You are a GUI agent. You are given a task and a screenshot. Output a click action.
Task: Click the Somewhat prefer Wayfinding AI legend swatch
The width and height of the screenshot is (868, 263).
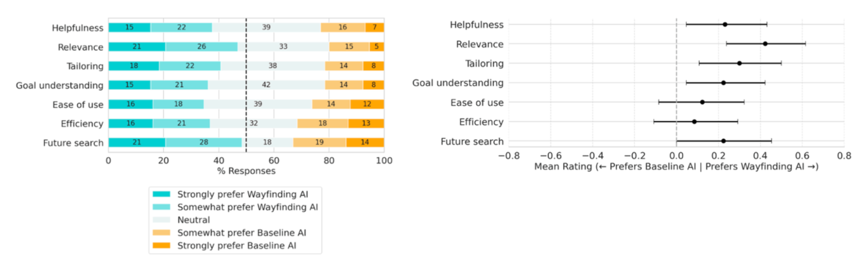[161, 207]
